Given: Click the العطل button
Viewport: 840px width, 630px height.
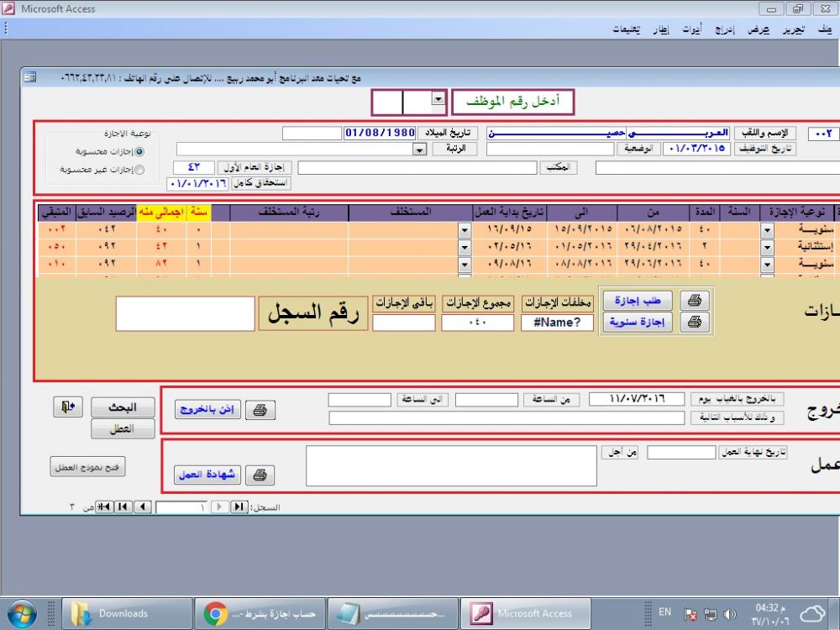Looking at the screenshot, I should pos(123,428).
